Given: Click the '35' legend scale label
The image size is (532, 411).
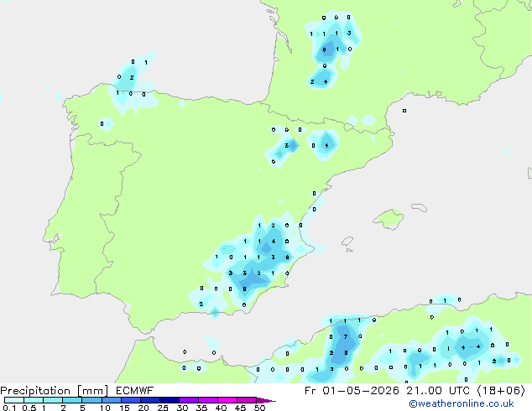Looking at the screenshot, I should [201, 408].
